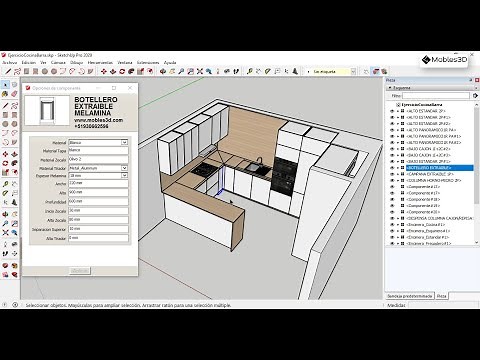Screen dimensions: 480x360
Task: Expand the COLUMNA HORNO MICRO 2P node
Action: [398, 180]
